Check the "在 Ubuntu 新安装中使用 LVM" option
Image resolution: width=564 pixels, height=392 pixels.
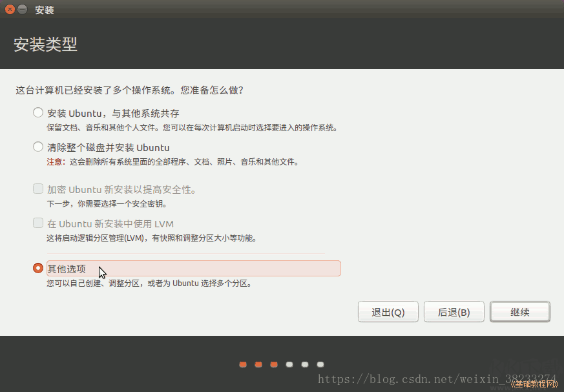[37, 223]
